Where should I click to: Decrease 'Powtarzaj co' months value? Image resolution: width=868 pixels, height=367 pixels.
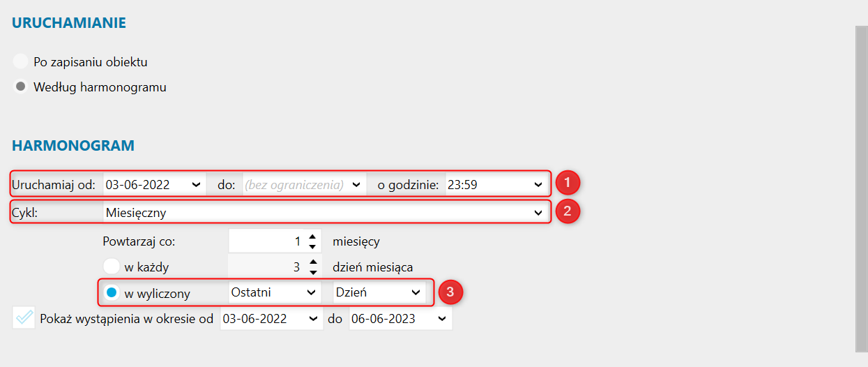click(x=312, y=246)
